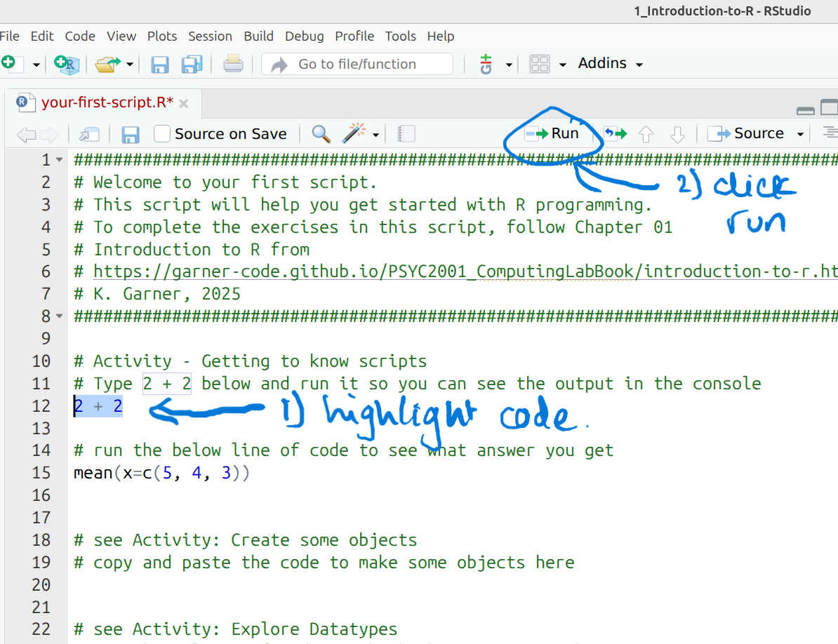Click inside the Go to file/function field
Viewport: 838px width, 644px height.
[x=357, y=63]
